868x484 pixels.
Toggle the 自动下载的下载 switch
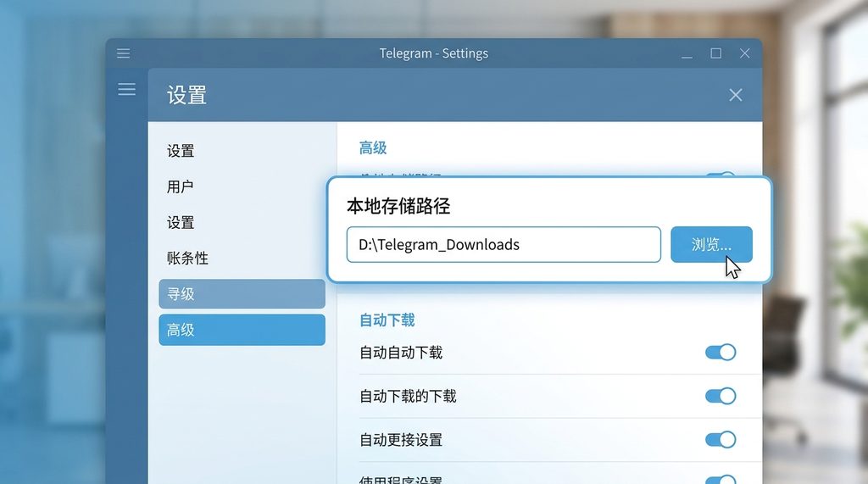[721, 396]
